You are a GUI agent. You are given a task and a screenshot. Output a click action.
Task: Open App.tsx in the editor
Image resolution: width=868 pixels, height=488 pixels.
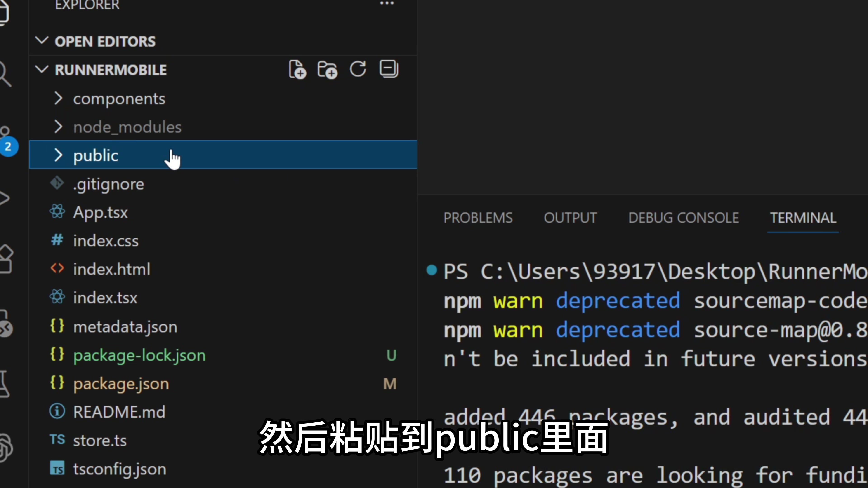[100, 213]
